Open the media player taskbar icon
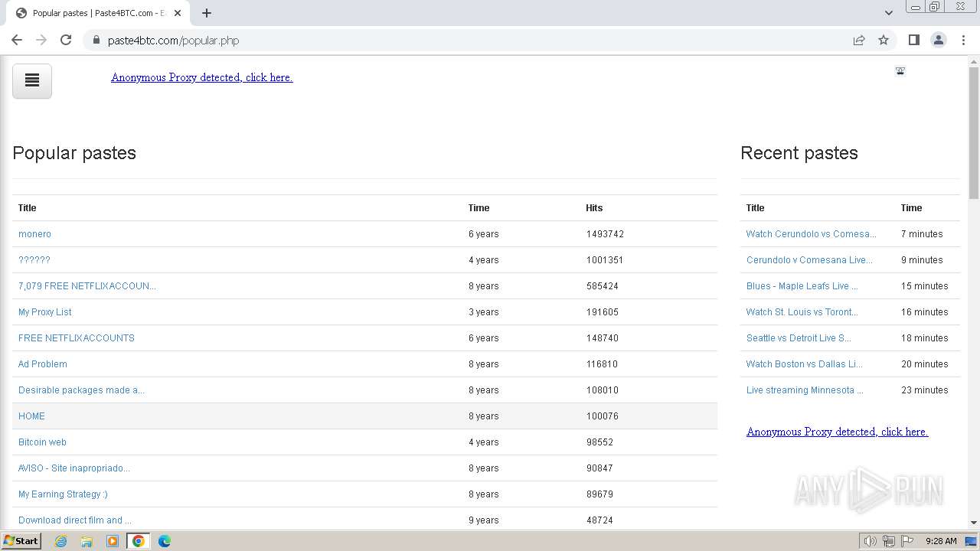The height and width of the screenshot is (551, 980). [x=113, y=541]
